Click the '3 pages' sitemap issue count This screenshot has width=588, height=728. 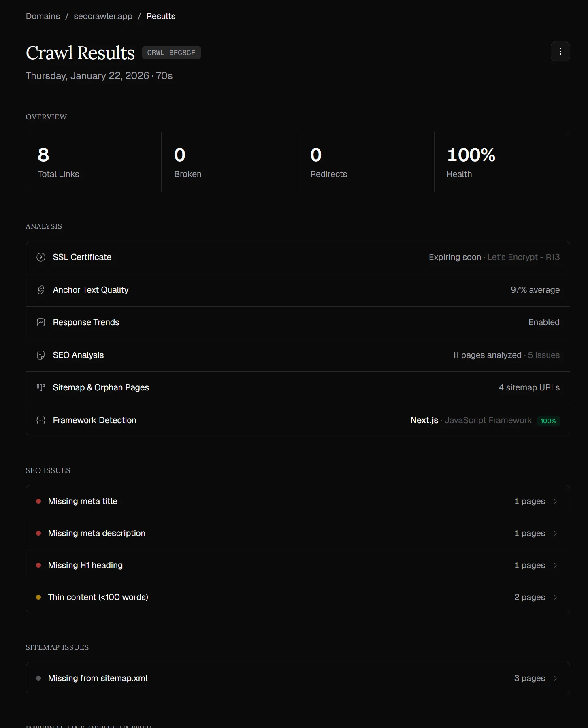pos(529,678)
